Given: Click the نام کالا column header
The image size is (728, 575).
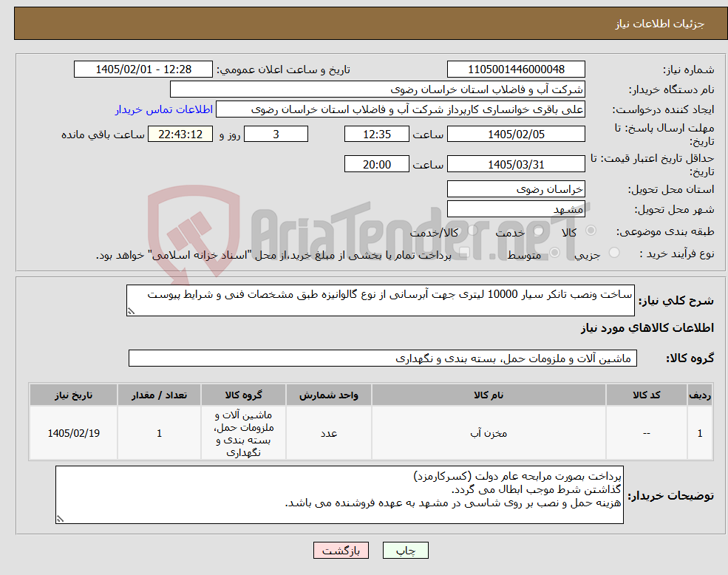Looking at the screenshot, I should (489, 395).
